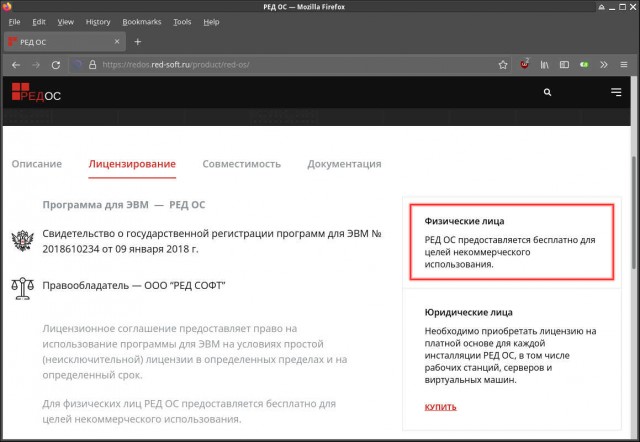The width and height of the screenshot is (640, 442).
Task: Show more tools overflow chevron
Action: (604, 64)
